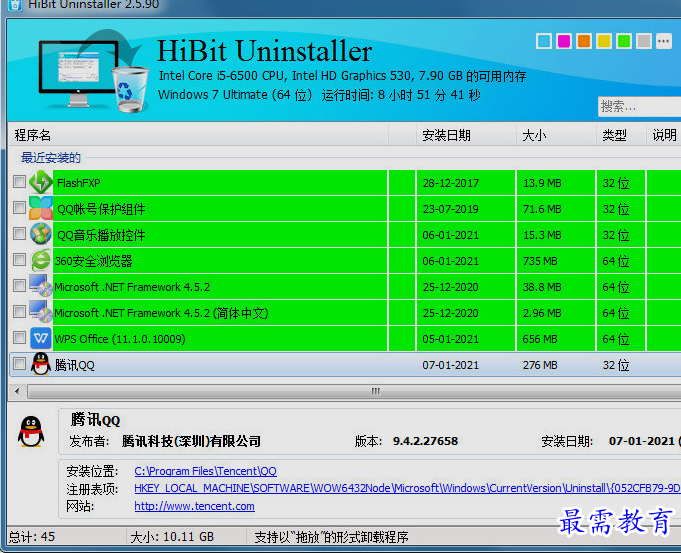This screenshot has height=553, width=681.
Task: Select the 腾讯QQ row name
Action: coord(74,365)
